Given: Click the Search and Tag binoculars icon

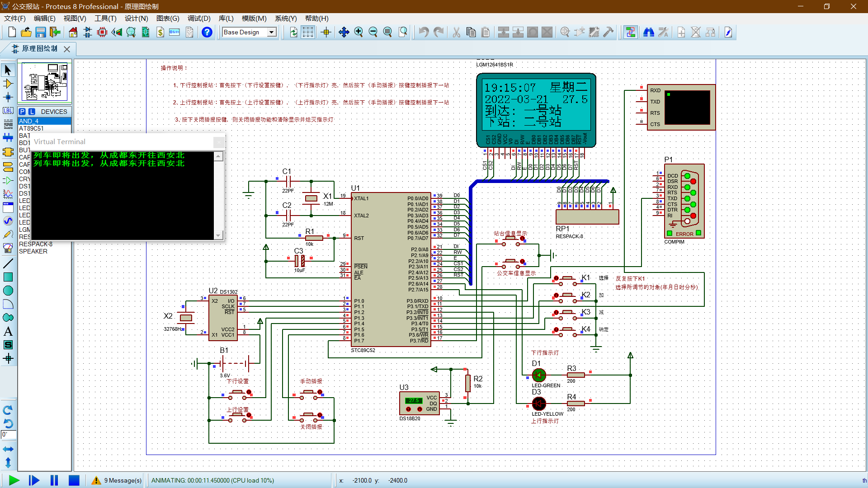Looking at the screenshot, I should tap(649, 32).
